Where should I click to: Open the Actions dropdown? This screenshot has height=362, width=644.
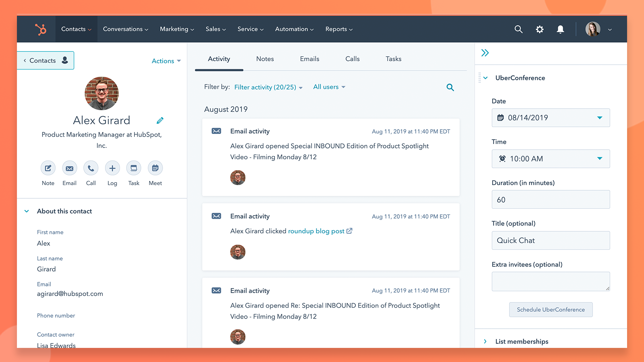pos(166,61)
